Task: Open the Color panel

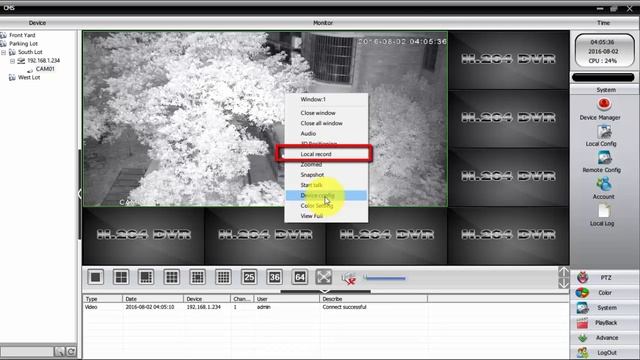Action: tap(605, 293)
